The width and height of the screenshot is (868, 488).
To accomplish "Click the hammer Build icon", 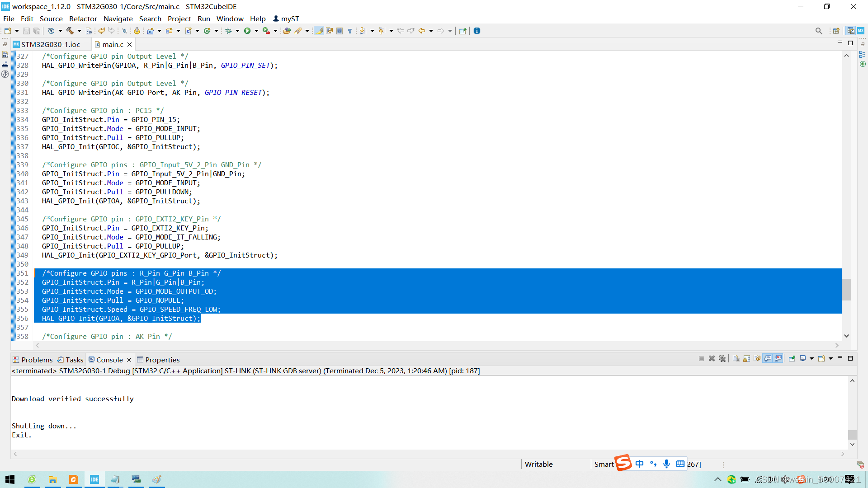I will pyautogui.click(x=70, y=31).
